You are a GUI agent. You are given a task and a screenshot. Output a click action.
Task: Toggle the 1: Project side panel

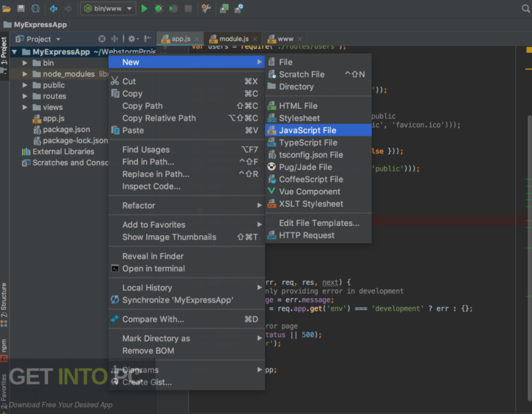[x=3, y=51]
